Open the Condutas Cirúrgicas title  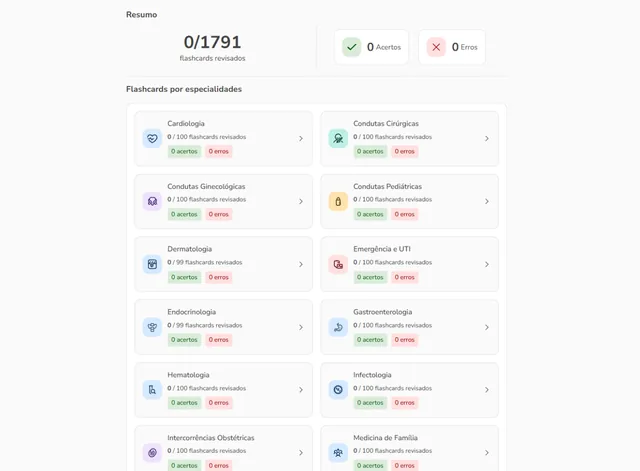[x=386, y=123]
